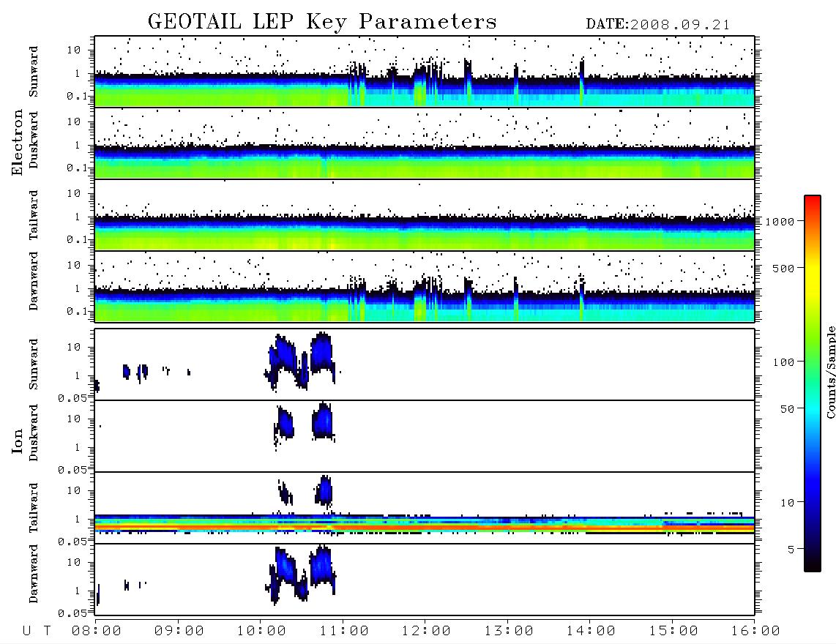Click the Electron Dawnward spectrogram panel
836x644 pixels.
point(425,286)
